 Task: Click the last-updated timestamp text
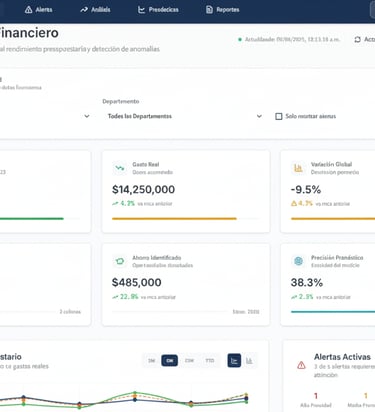pos(292,39)
